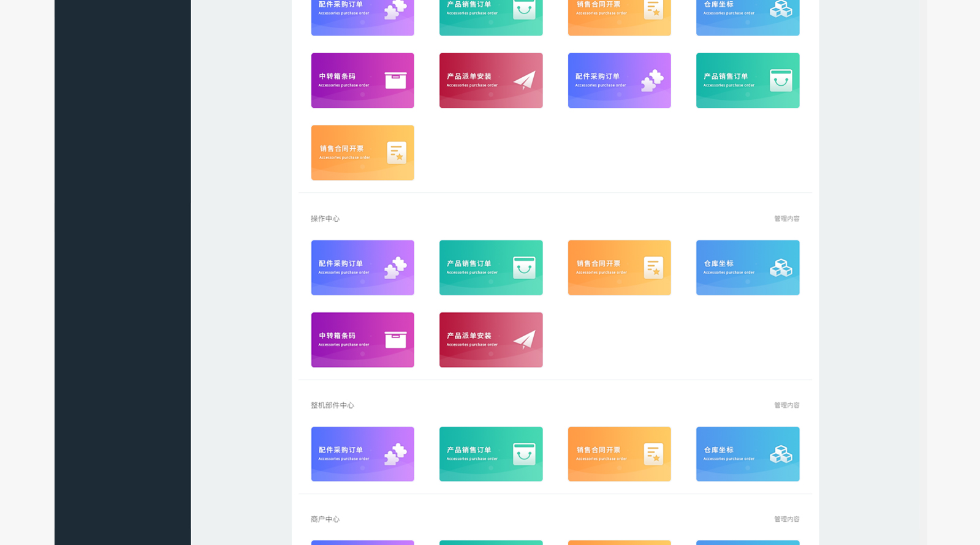Click puzzle icon in 整机部件中心 section

click(395, 454)
